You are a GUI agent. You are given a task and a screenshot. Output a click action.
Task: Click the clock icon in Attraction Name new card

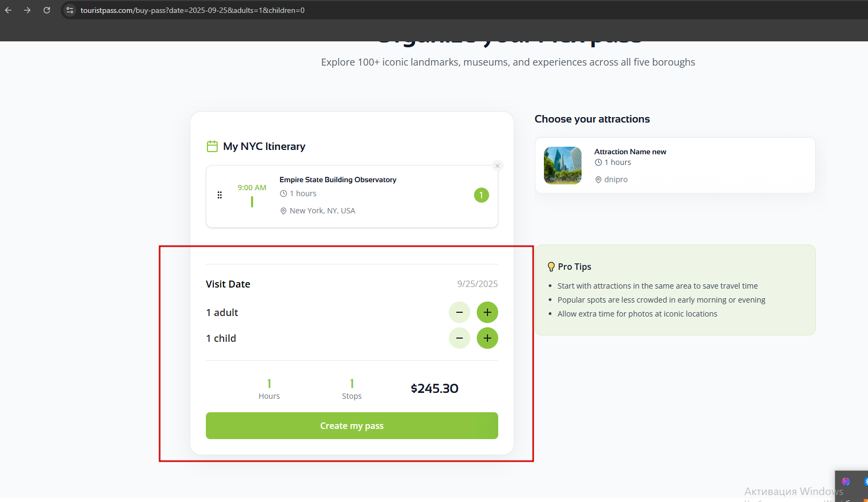598,162
